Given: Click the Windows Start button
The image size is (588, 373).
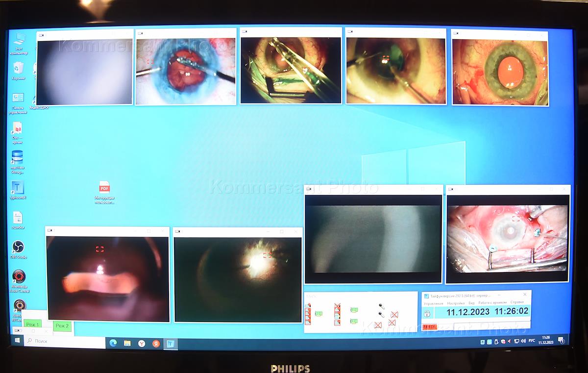Looking at the screenshot, I should coord(18,340).
